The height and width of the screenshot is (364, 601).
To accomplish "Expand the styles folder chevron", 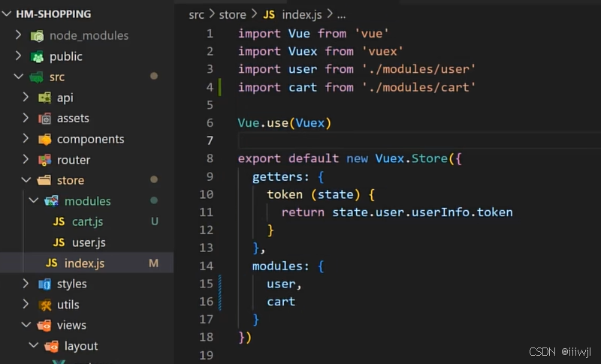I will pos(26,283).
